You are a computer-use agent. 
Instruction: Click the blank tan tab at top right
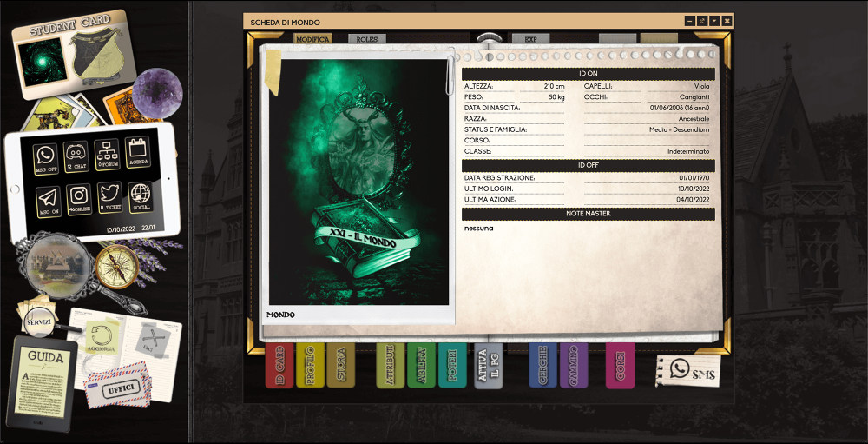(x=660, y=39)
